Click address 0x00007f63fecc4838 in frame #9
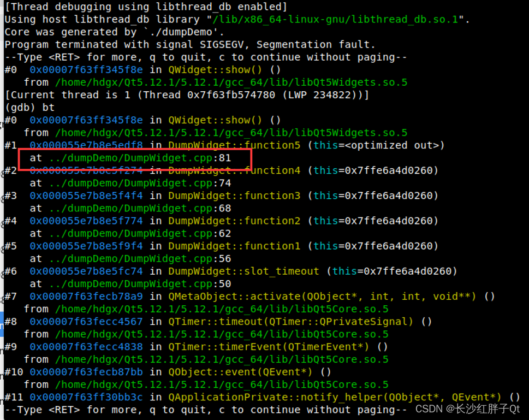This screenshot has height=420, width=529. point(86,347)
